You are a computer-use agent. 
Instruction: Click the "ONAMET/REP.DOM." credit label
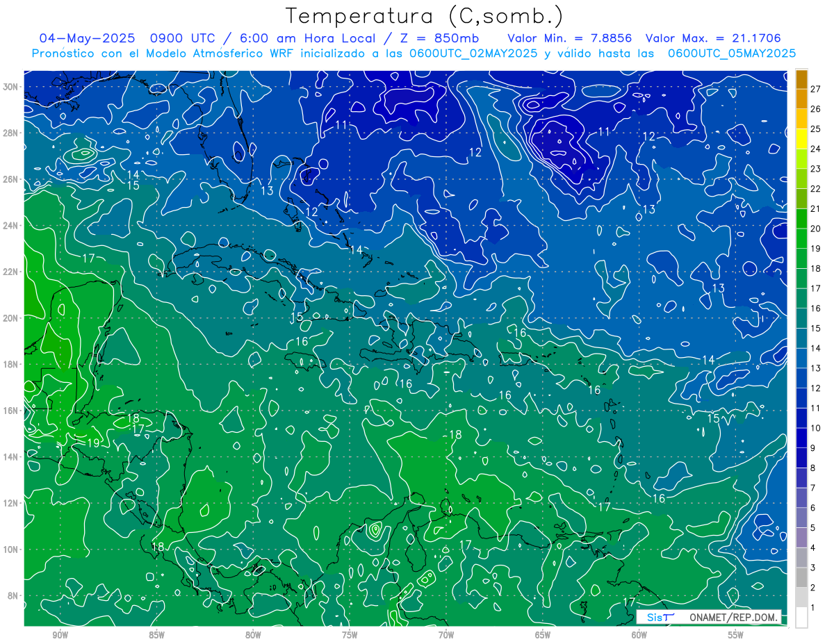733,617
